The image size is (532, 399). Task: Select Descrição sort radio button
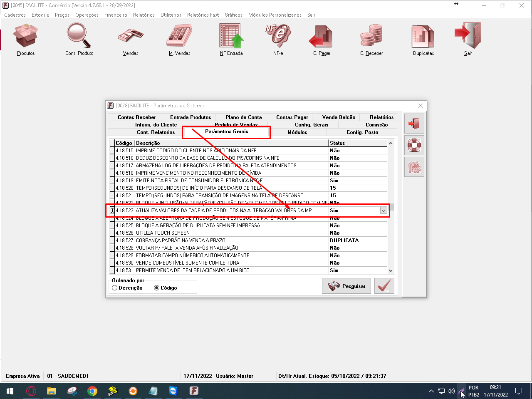(115, 288)
